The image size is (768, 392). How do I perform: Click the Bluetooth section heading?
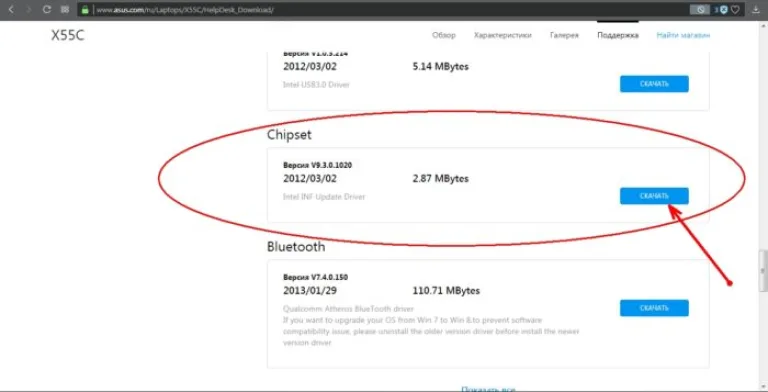click(x=296, y=246)
